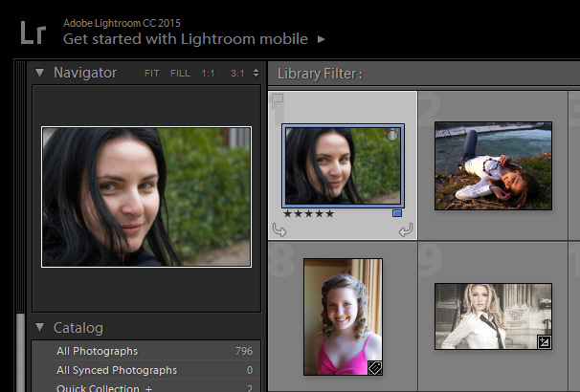This screenshot has width=580, height=392.
Task: Click the Library Filter label
Action: [320, 74]
